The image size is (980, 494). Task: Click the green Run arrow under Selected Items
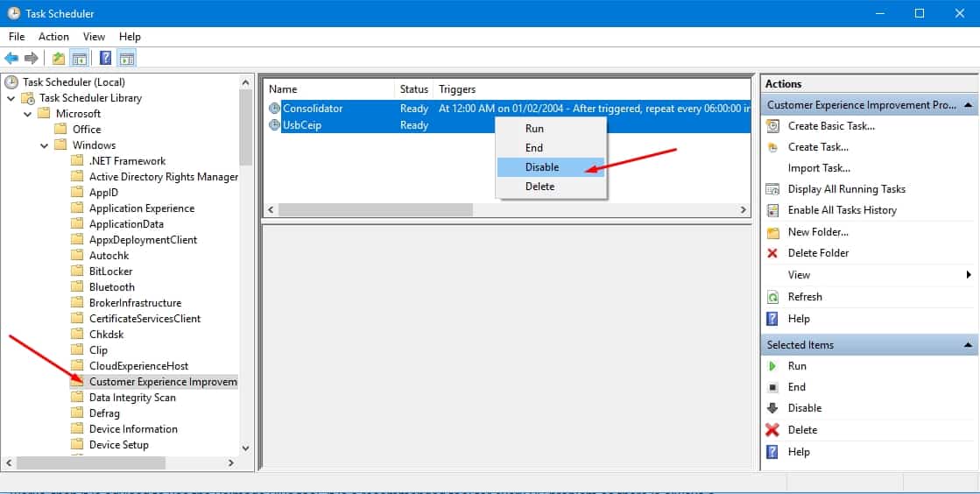point(772,366)
